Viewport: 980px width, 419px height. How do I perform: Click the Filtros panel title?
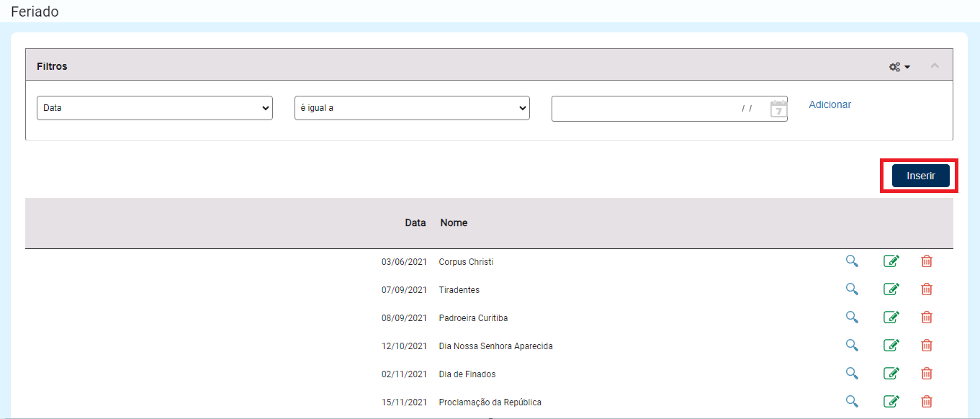point(52,66)
